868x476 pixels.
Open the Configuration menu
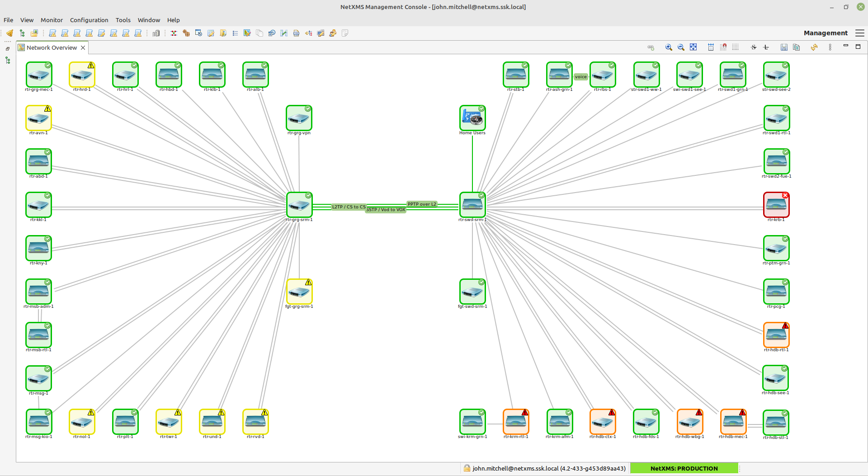[x=89, y=20]
